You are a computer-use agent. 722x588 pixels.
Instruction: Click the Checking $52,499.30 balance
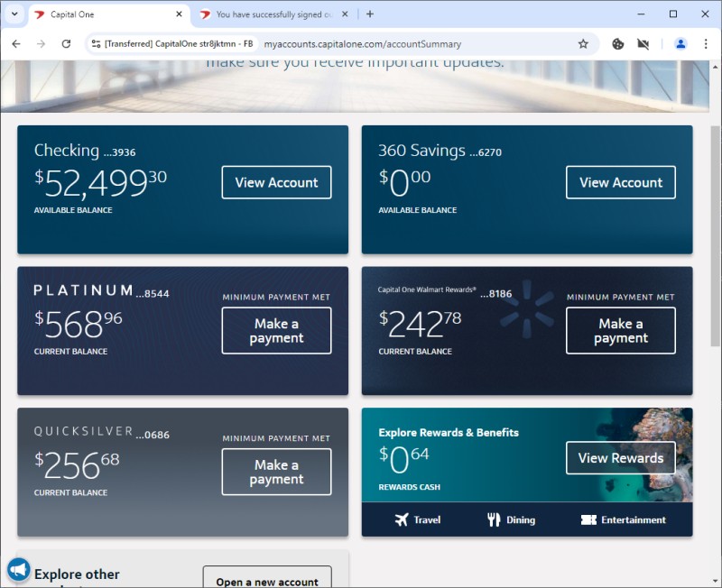click(100, 183)
